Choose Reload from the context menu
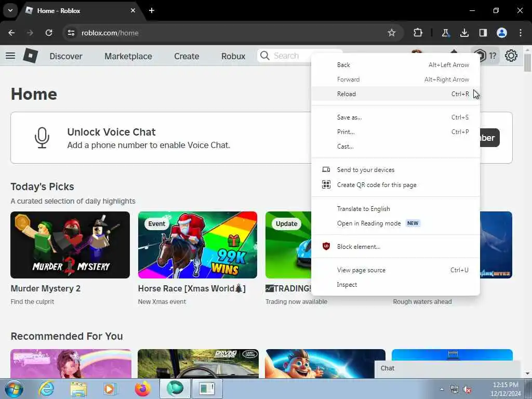 (x=395, y=94)
